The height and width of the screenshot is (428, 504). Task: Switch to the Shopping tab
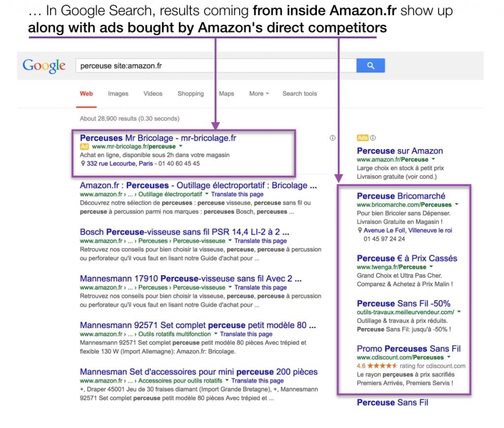click(x=190, y=93)
